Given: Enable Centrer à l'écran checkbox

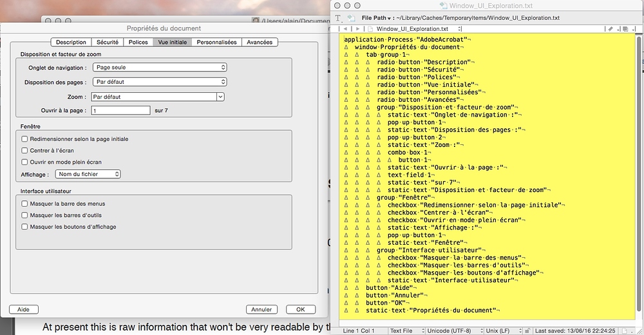Looking at the screenshot, I should point(24,151).
